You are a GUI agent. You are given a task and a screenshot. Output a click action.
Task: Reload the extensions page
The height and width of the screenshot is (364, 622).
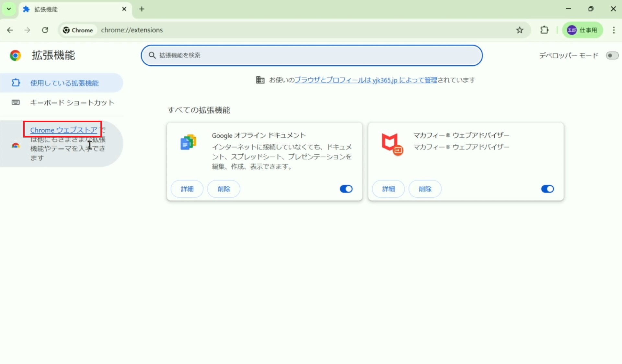tap(45, 30)
